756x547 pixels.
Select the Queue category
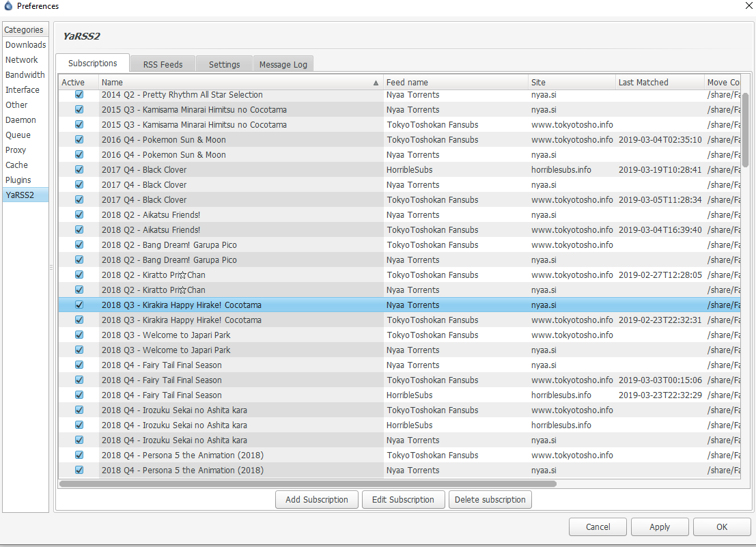[25, 135]
